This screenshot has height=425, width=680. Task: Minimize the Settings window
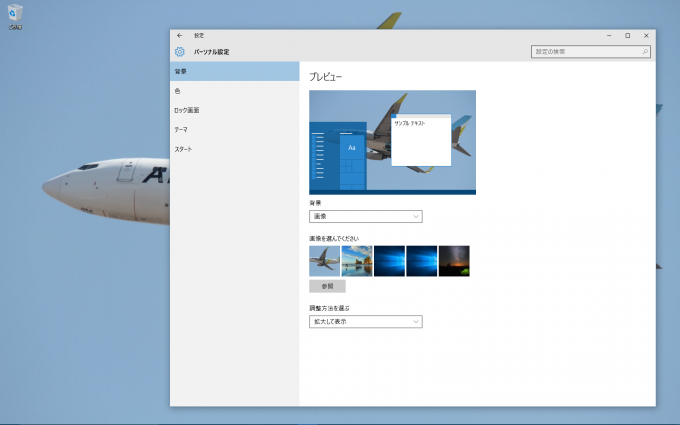point(609,36)
